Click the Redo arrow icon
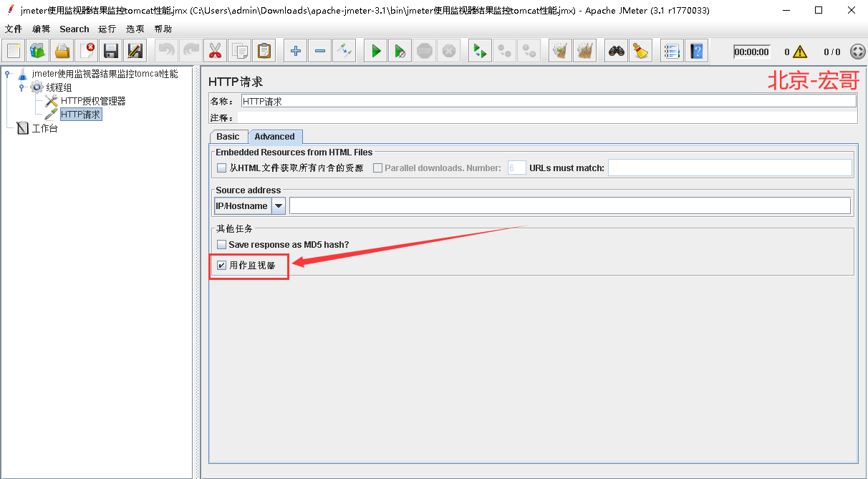 click(x=191, y=51)
